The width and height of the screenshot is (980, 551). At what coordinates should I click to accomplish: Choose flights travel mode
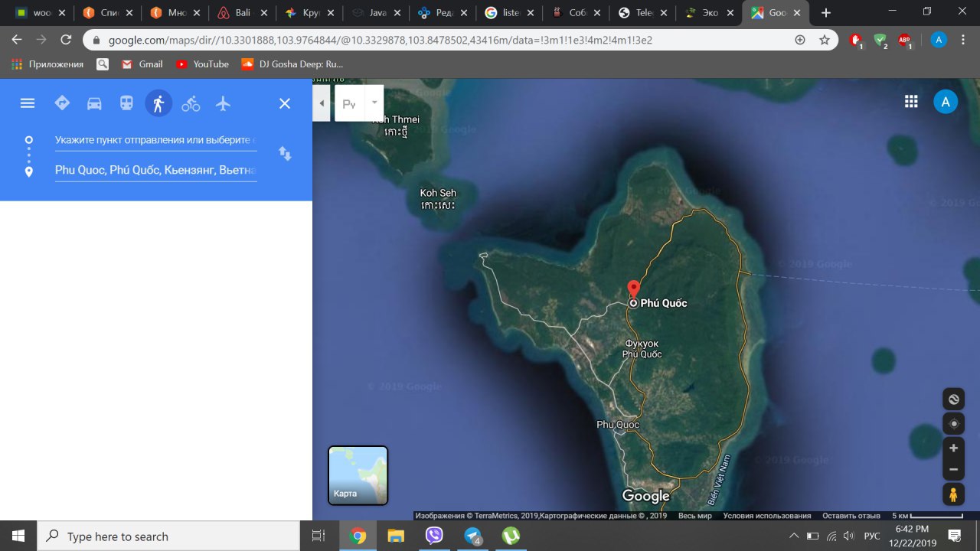[223, 103]
